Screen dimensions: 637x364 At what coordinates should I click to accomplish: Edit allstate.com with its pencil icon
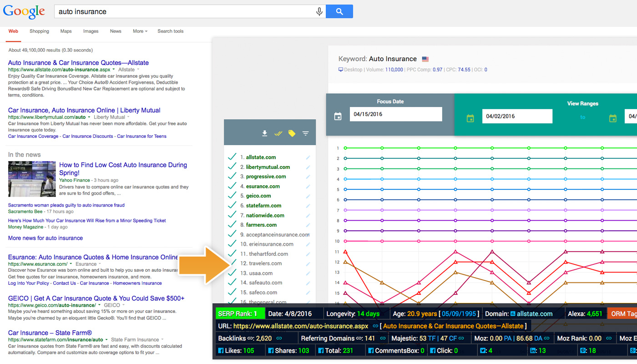(x=308, y=157)
